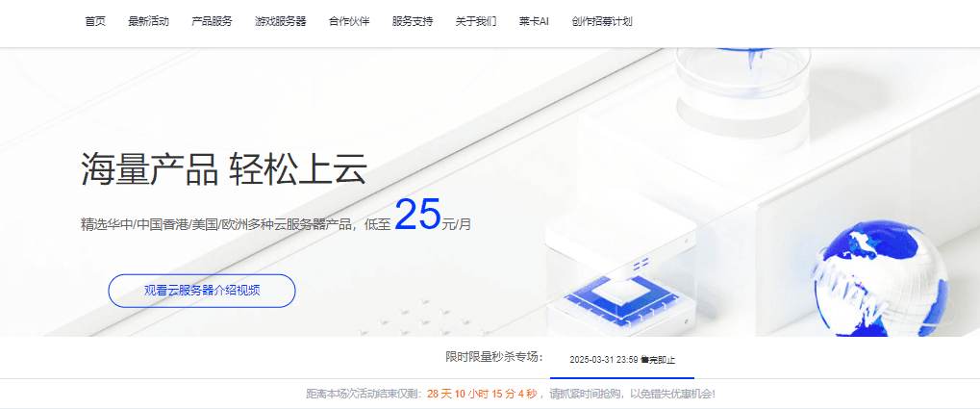Click the 限时限量秒杀专场 label
The image size is (980, 409).
point(494,357)
